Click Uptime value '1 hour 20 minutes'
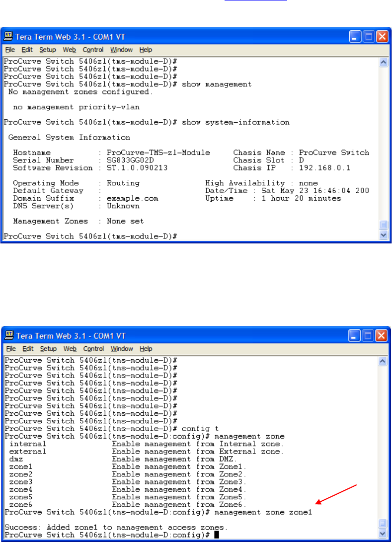The width and height of the screenshot is (392, 542). click(x=302, y=198)
